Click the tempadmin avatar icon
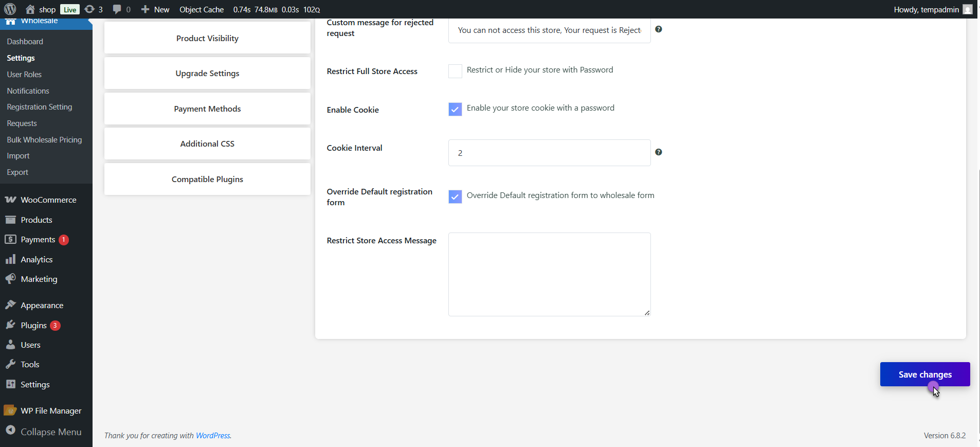 pos(967,9)
